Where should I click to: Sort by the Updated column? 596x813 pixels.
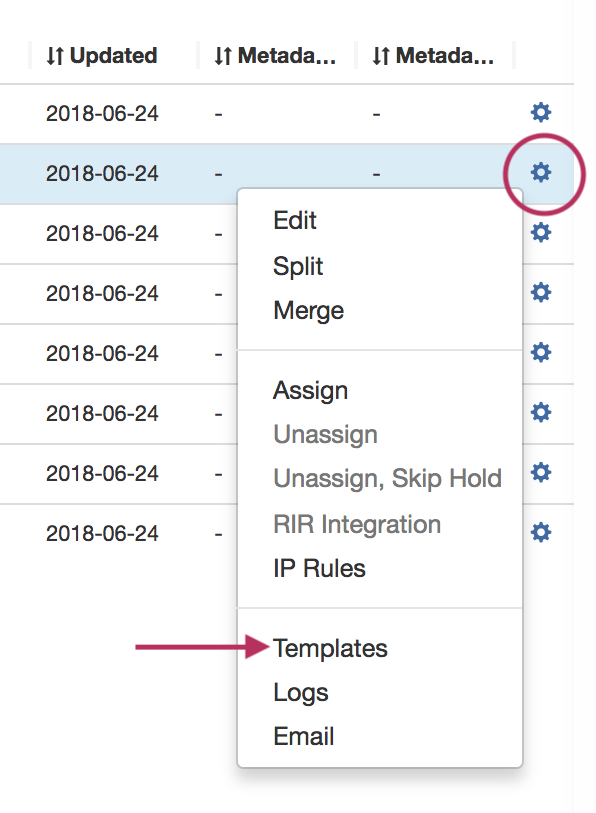(102, 55)
